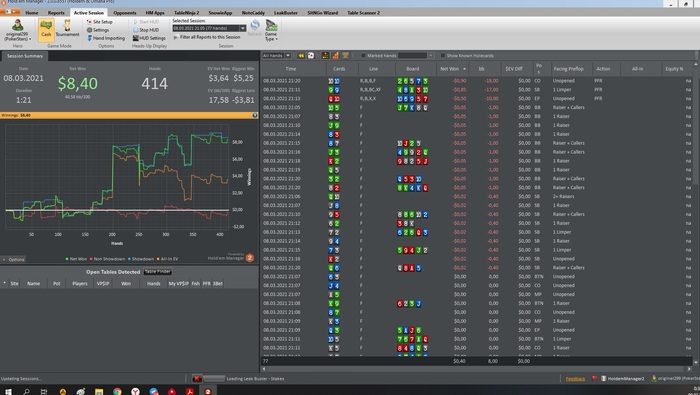700x395 pixels.
Task: Open the Opponents tab
Action: pyautogui.click(x=125, y=13)
